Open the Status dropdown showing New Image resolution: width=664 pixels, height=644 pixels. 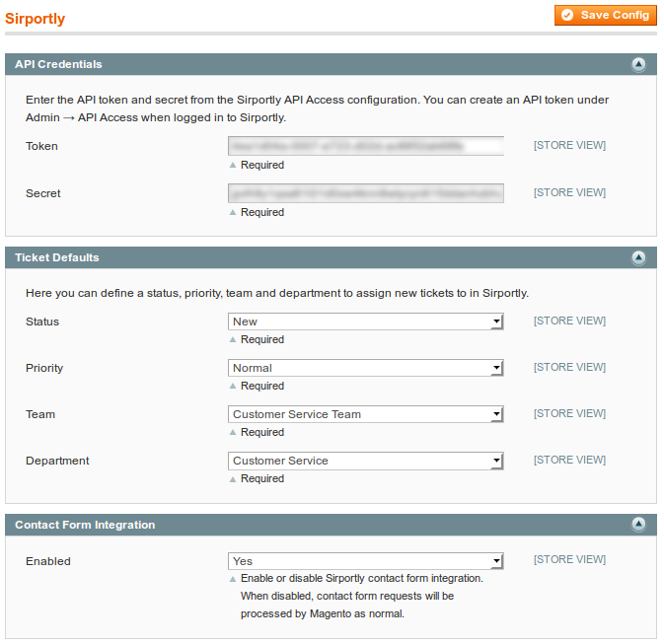[x=366, y=322]
